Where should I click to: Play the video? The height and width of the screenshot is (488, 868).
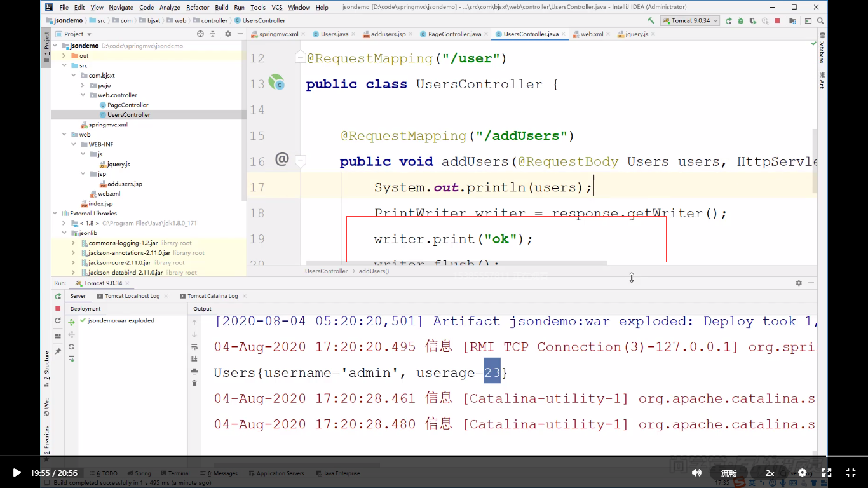pos(17,473)
